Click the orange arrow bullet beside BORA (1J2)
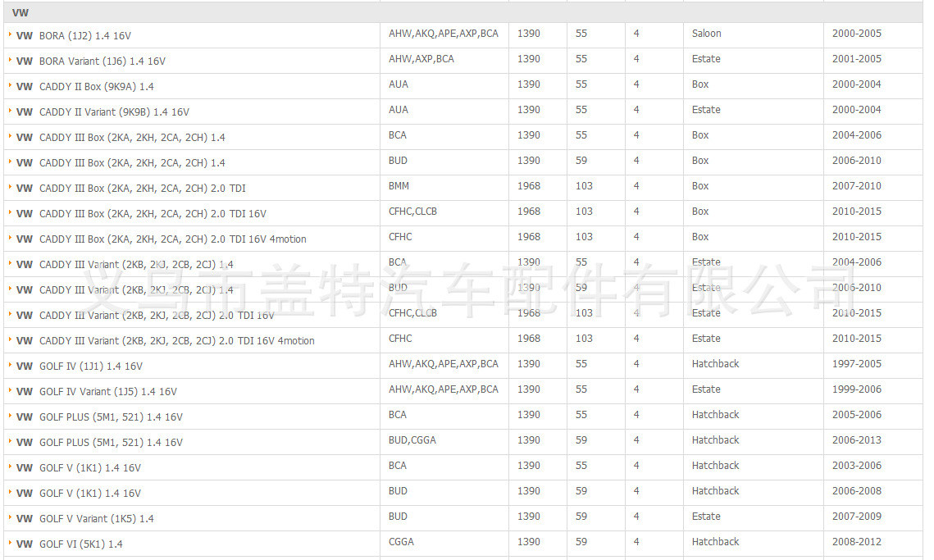The width and height of the screenshot is (934, 560). [x=10, y=34]
